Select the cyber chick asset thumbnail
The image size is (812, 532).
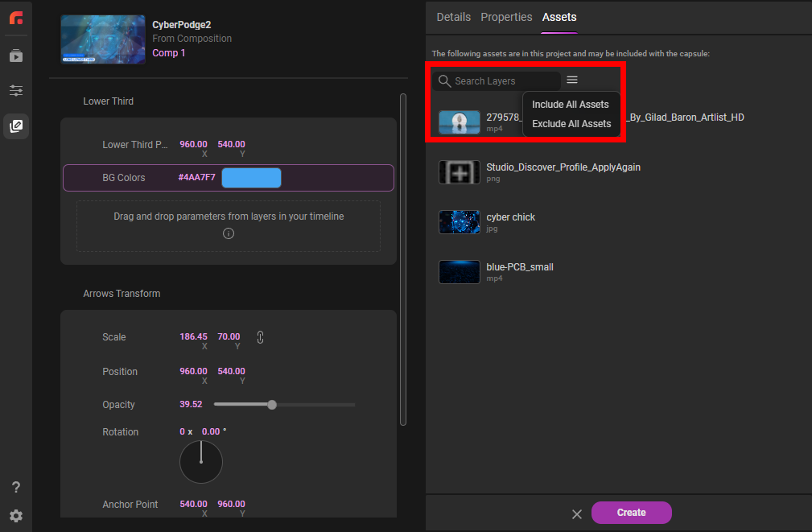click(459, 223)
